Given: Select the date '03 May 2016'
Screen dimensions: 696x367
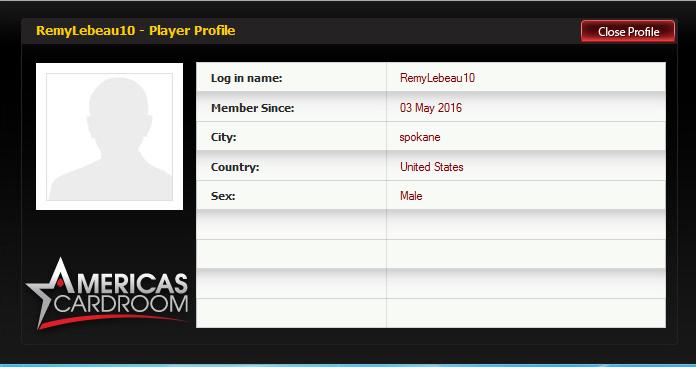Looking at the screenshot, I should click(x=431, y=107).
